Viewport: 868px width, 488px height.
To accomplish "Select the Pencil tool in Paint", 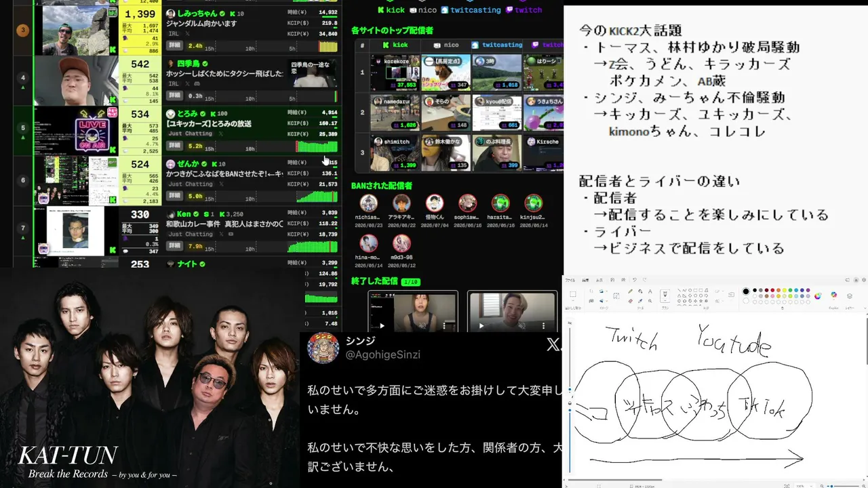I will coord(630,291).
